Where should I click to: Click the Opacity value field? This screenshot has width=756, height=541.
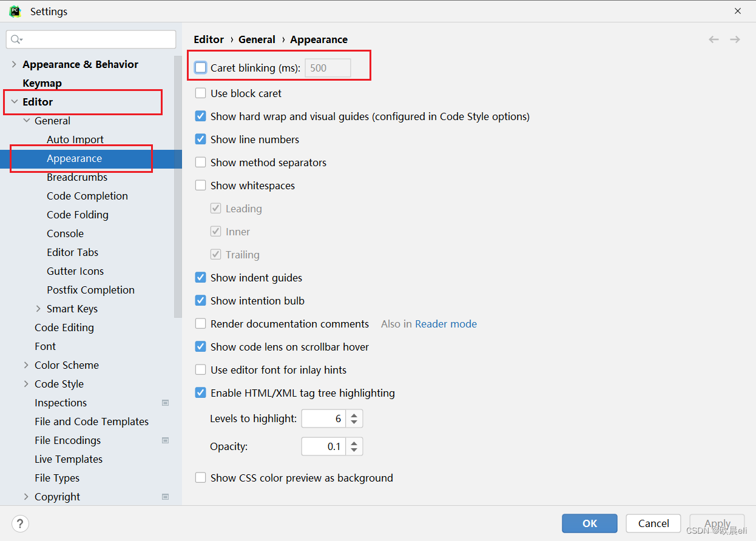pyautogui.click(x=324, y=446)
